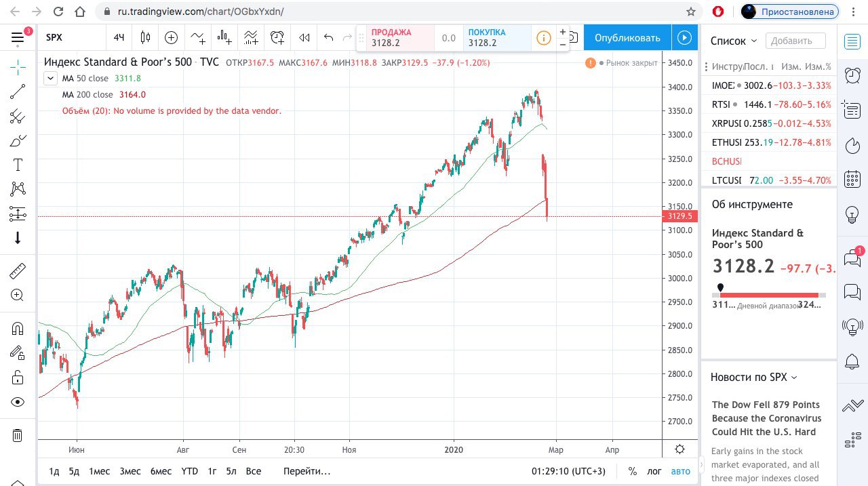Screen dimensions: 868x486
Task: Open chart settings gear icon
Action: click(680, 449)
